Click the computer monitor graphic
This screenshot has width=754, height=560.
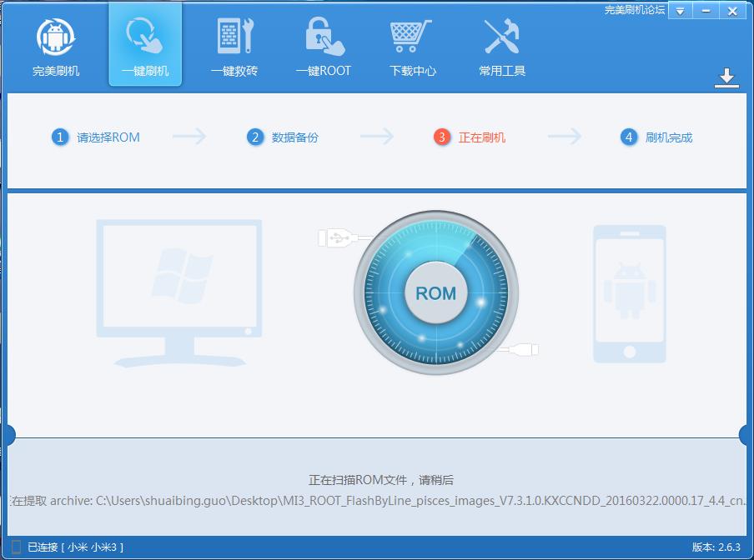[x=178, y=292]
